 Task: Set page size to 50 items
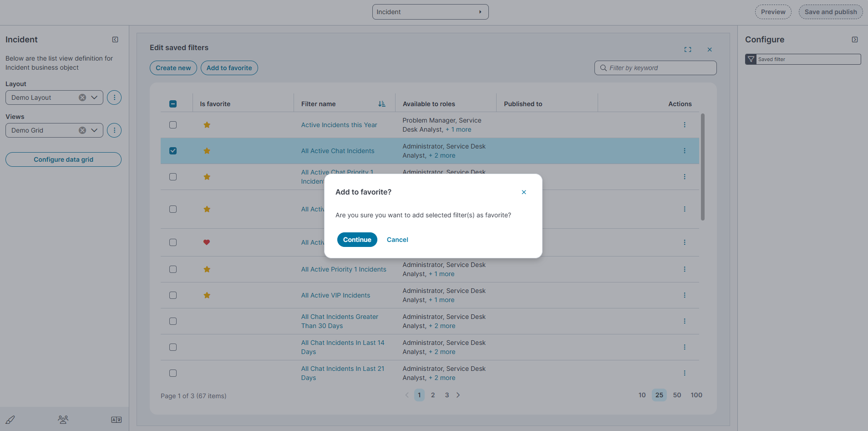[x=677, y=395]
